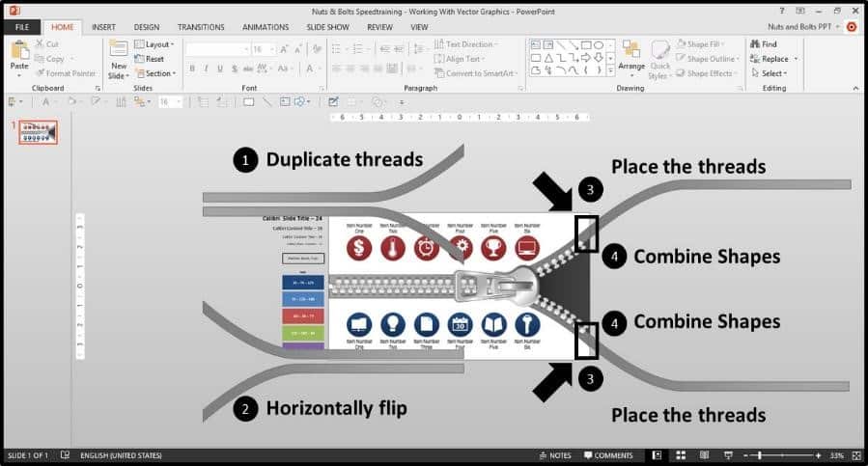
Task: Expand the shapes gallery More arrow
Action: (x=610, y=70)
